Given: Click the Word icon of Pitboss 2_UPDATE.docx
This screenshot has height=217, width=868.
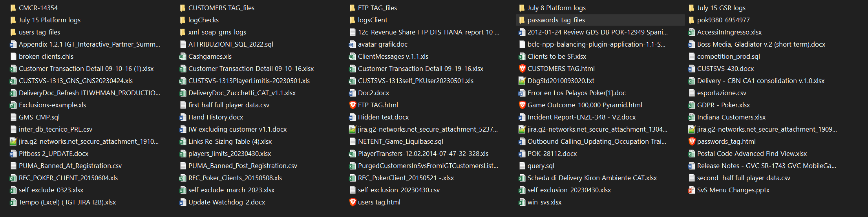Looking at the screenshot, I should coord(13,154).
